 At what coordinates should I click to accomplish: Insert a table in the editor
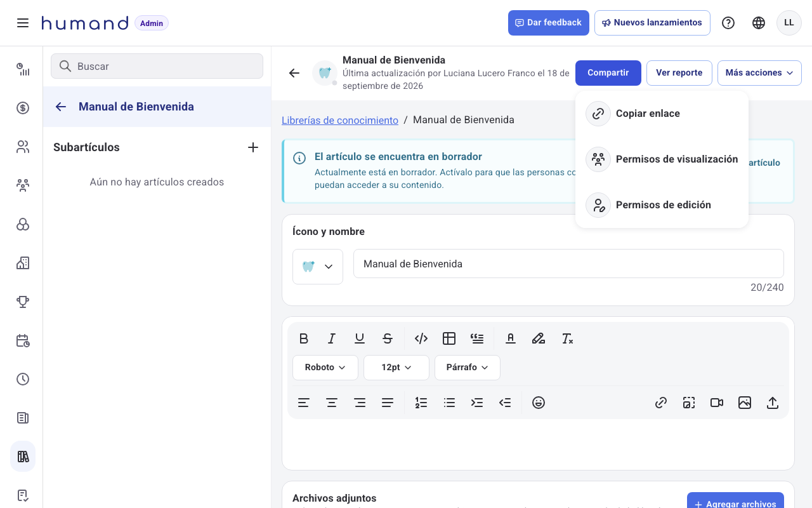tap(449, 338)
